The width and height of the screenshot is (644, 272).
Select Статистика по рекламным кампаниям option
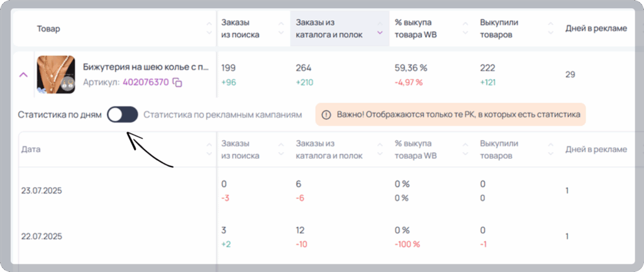[223, 115]
